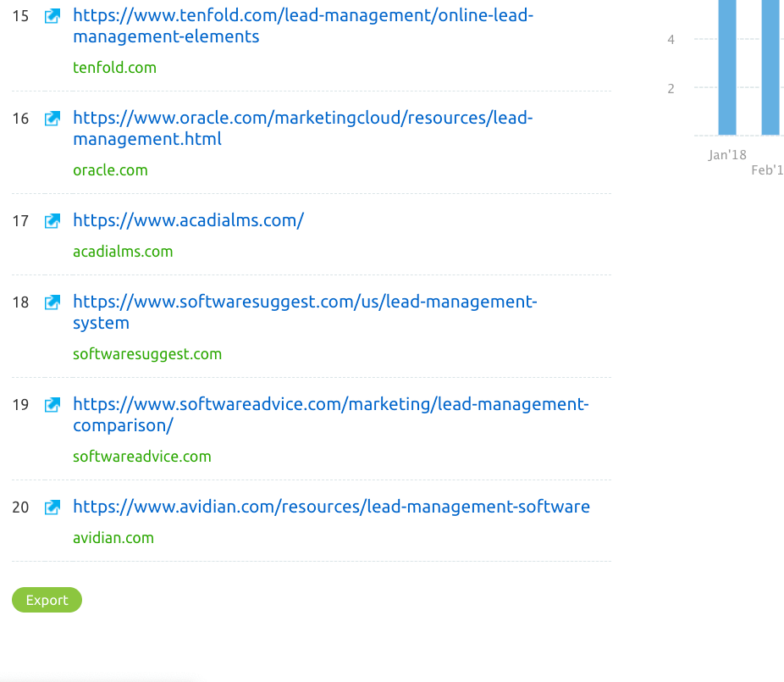Click the green tenfold.com domain
784x682 pixels.
click(x=114, y=68)
